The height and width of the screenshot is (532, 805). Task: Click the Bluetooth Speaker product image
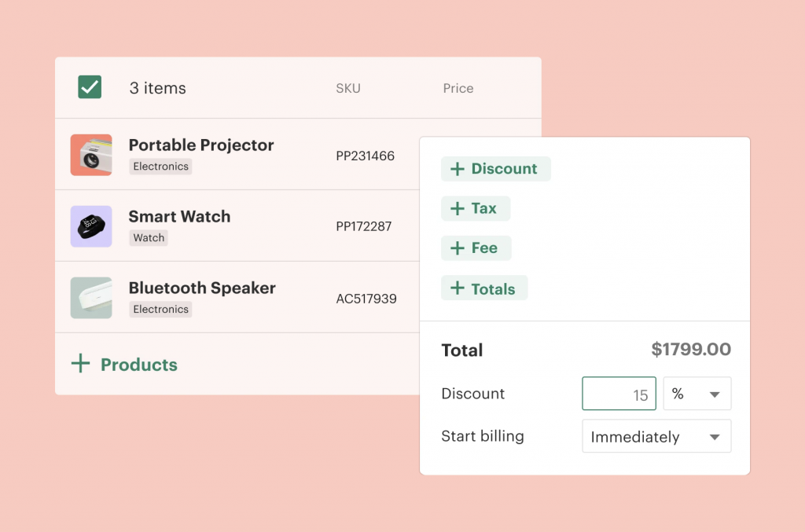click(x=91, y=298)
